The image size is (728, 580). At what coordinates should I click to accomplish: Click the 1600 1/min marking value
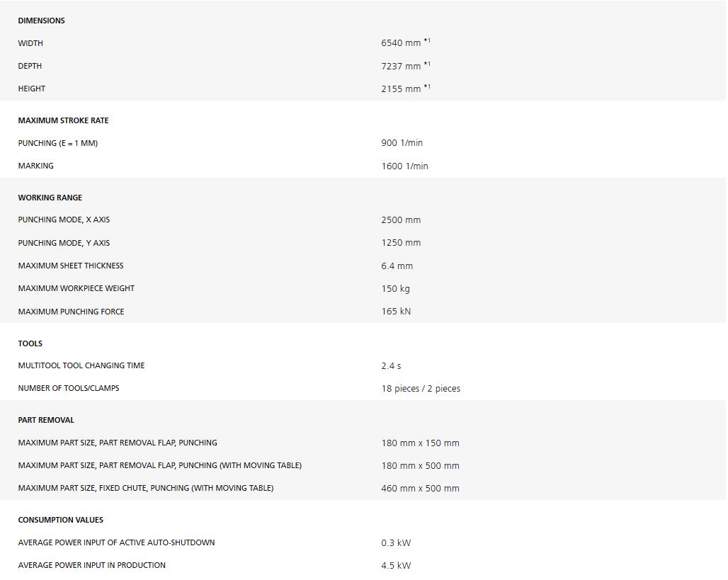tap(404, 166)
